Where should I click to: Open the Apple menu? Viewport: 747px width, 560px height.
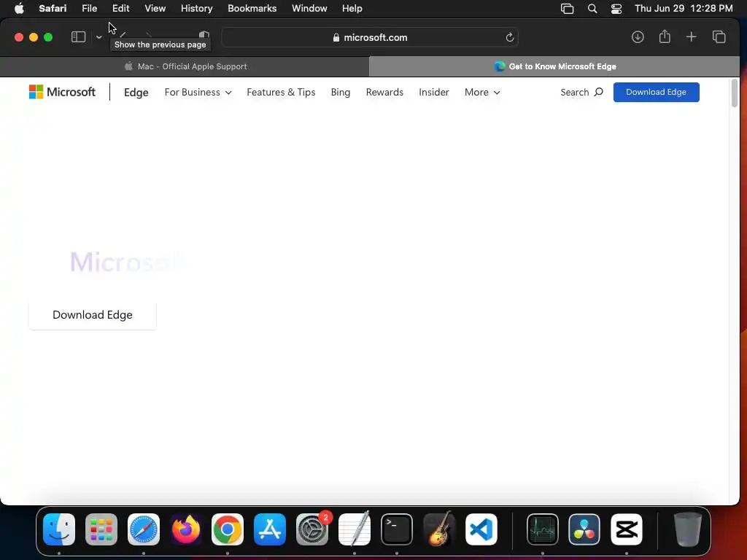[19, 9]
